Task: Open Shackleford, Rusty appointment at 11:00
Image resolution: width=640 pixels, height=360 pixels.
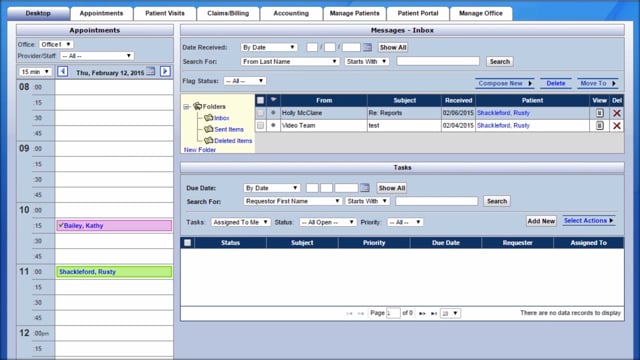Action: [x=114, y=272]
